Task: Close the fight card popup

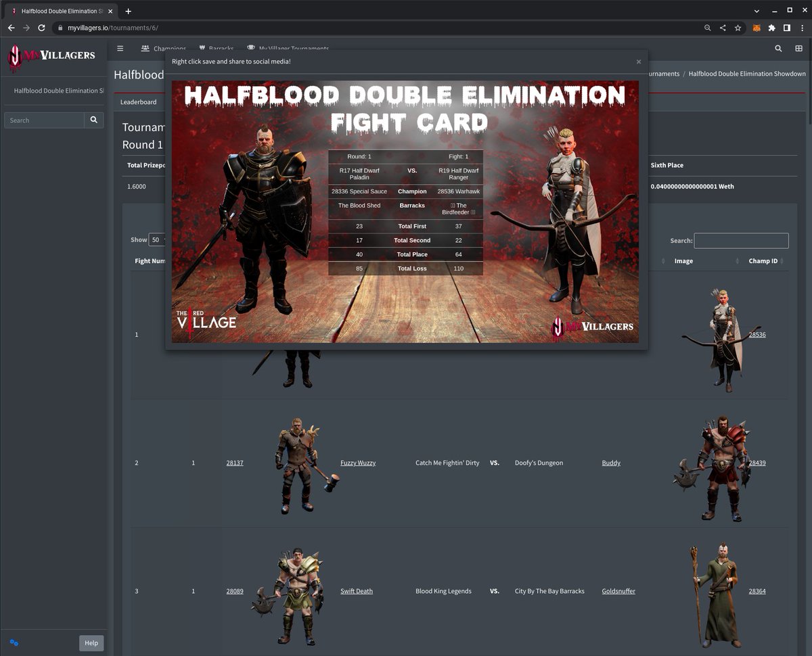Action: tap(638, 62)
